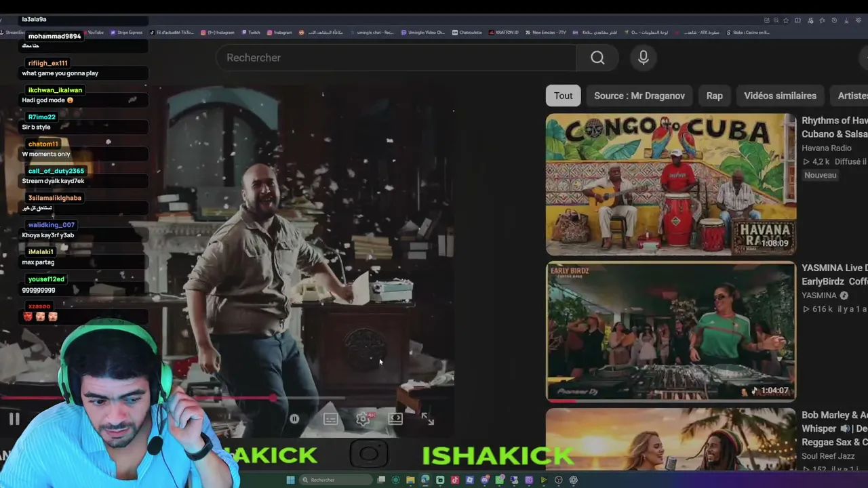Open the Twitch bookmark

250,33
